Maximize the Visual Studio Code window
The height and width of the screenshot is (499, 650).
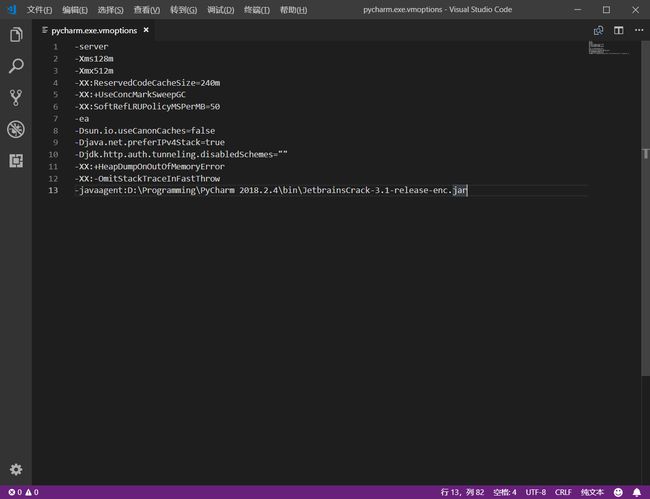606,10
